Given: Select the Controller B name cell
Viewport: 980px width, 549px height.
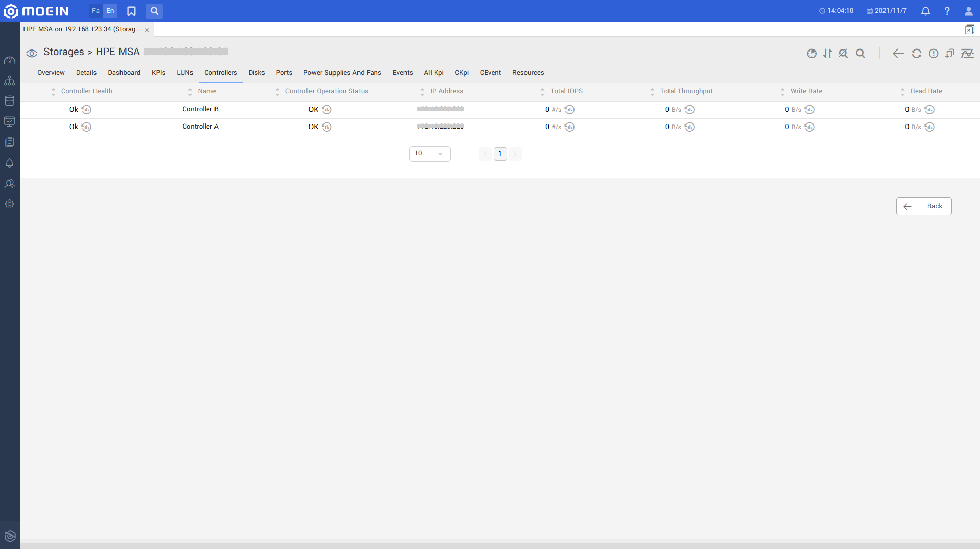Looking at the screenshot, I should [x=200, y=109].
